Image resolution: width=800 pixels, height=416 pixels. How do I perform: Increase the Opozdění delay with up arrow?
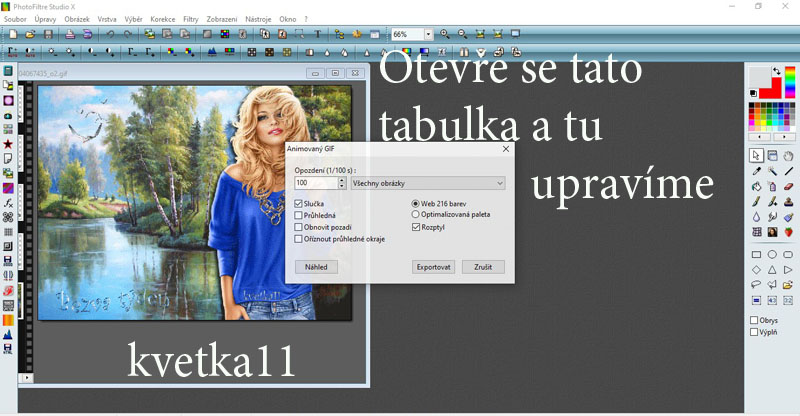tap(342, 180)
